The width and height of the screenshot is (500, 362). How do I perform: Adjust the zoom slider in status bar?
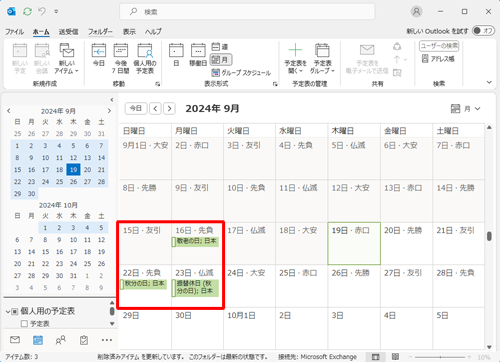(x=440, y=357)
